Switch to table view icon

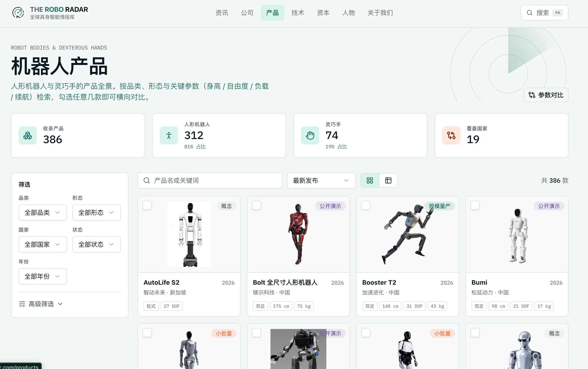click(388, 180)
